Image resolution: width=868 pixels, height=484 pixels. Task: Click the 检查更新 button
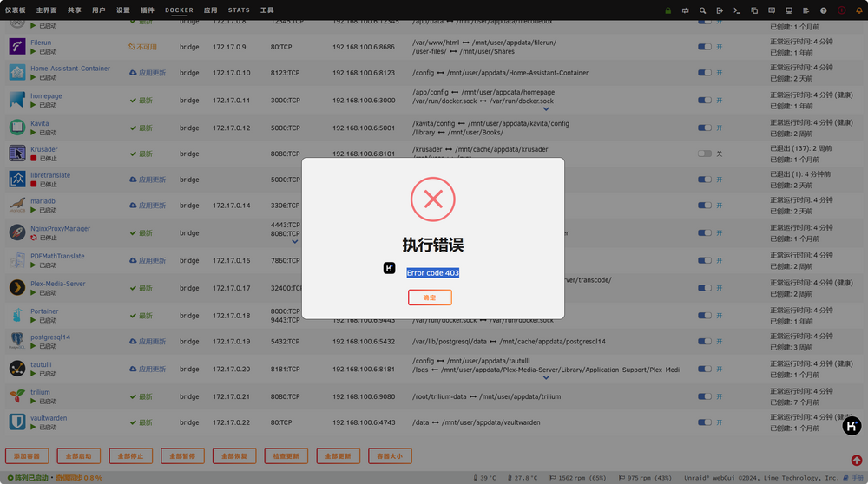[x=286, y=456]
